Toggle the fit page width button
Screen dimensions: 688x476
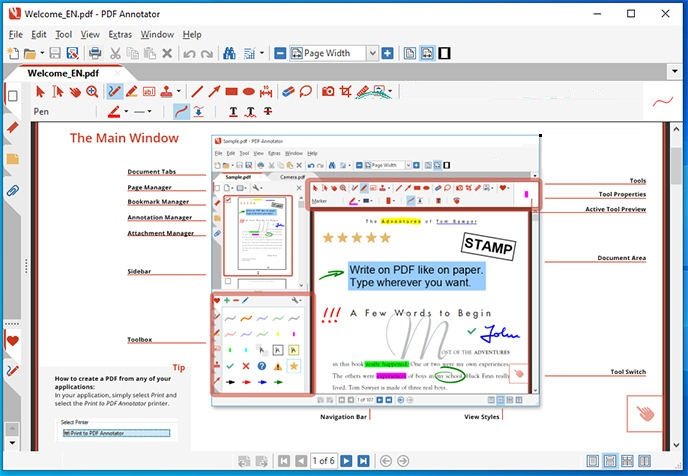click(x=427, y=54)
